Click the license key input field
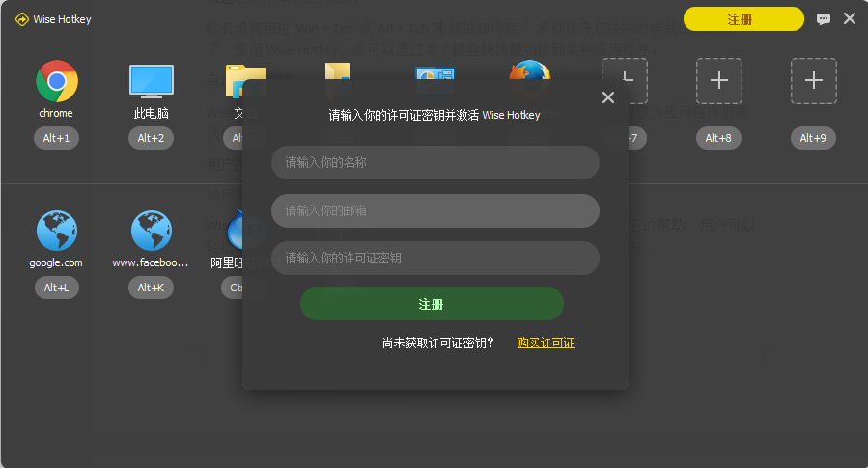 coord(435,258)
